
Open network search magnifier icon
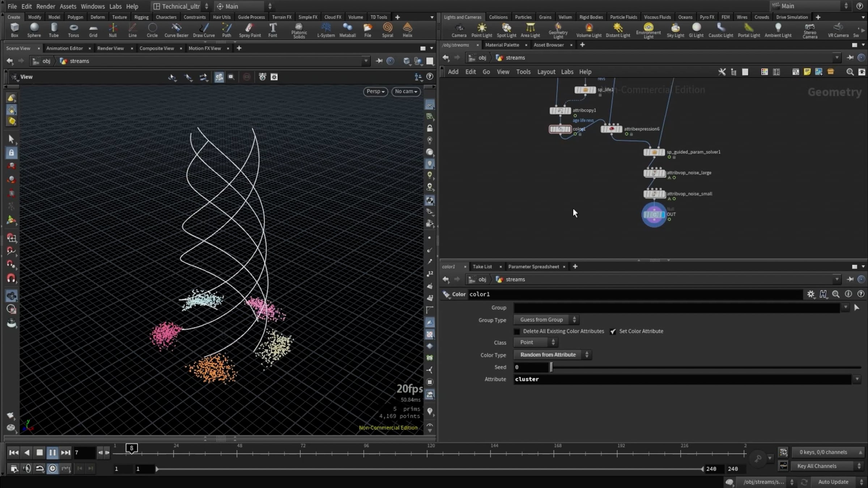tap(850, 72)
